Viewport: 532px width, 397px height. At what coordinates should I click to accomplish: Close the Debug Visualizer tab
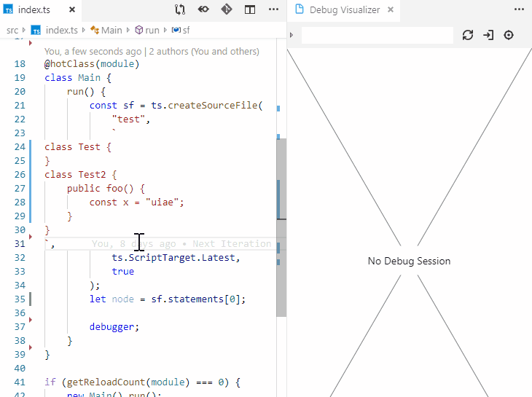(x=391, y=9)
